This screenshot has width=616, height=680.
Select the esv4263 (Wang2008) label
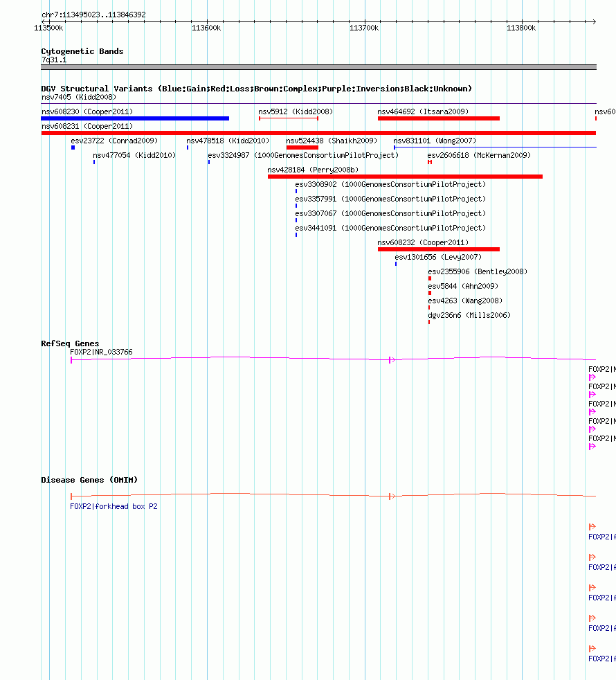tap(465, 301)
